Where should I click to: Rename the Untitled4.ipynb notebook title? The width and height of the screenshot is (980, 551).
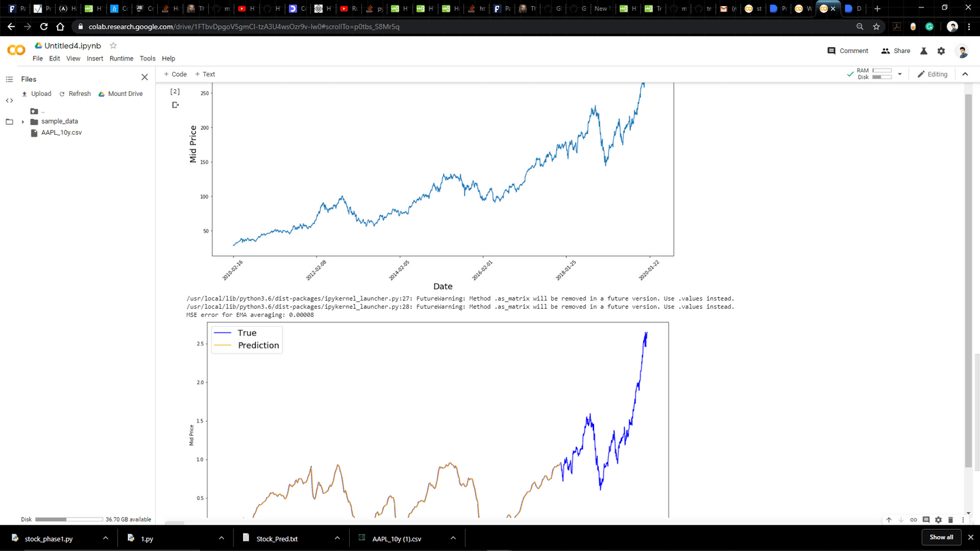73,46
